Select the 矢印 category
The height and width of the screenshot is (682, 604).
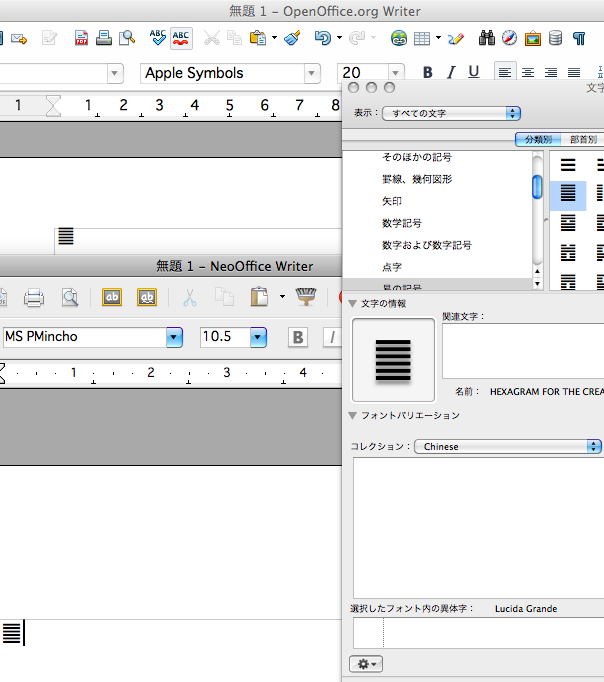pyautogui.click(x=392, y=201)
